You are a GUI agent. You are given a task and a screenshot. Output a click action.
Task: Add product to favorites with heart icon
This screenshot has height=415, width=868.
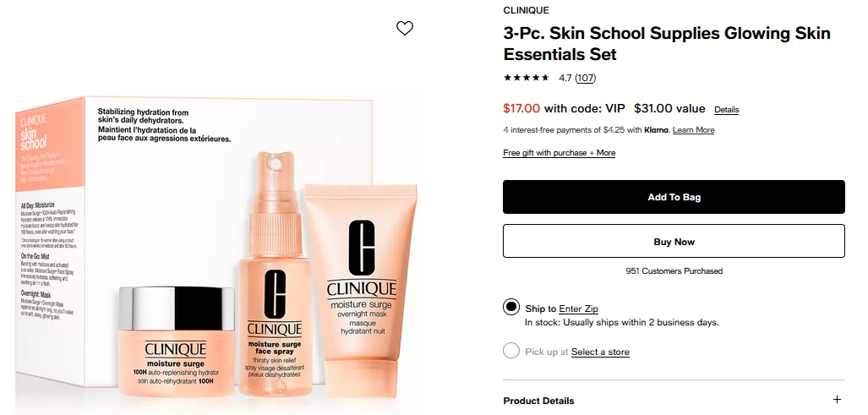coord(405,28)
